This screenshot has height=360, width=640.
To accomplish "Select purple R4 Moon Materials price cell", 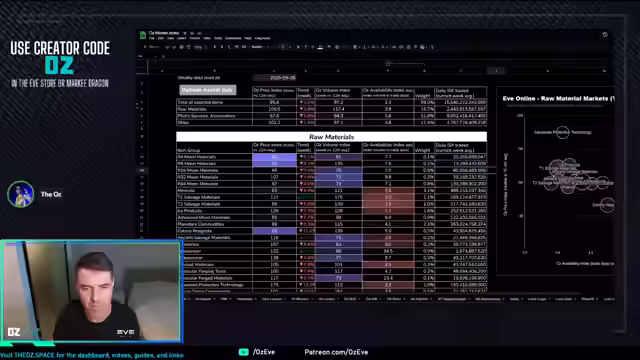I will pos(274,157).
